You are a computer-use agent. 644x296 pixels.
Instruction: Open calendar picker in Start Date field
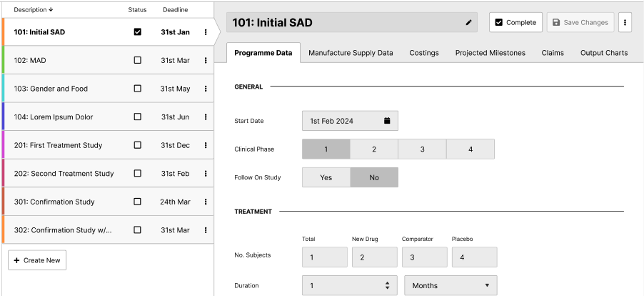(x=387, y=121)
